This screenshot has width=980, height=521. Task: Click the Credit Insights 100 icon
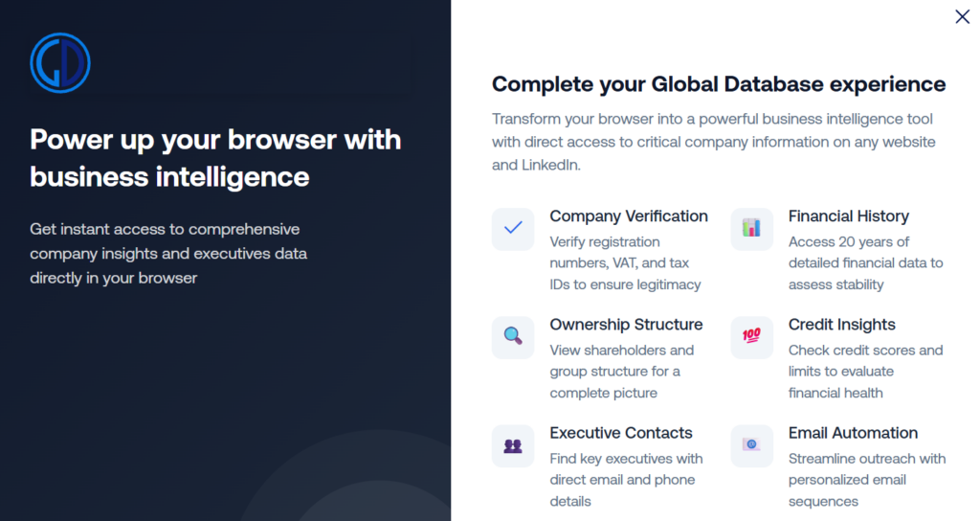(752, 337)
